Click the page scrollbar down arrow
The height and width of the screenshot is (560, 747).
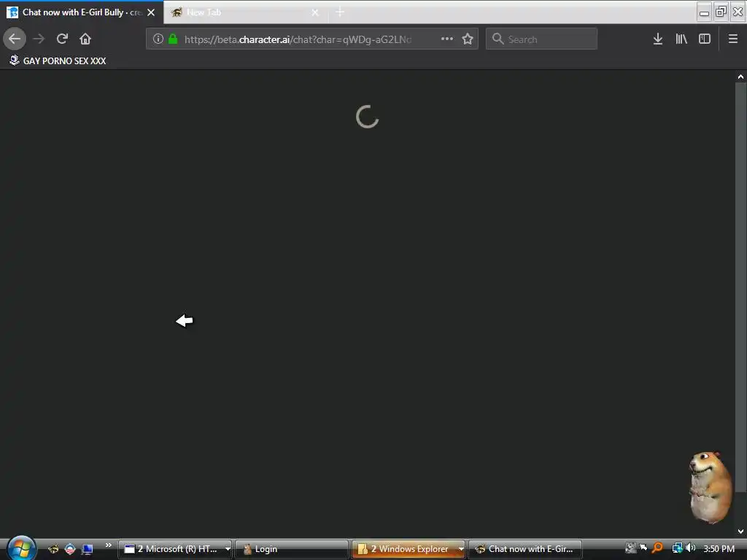tap(740, 532)
